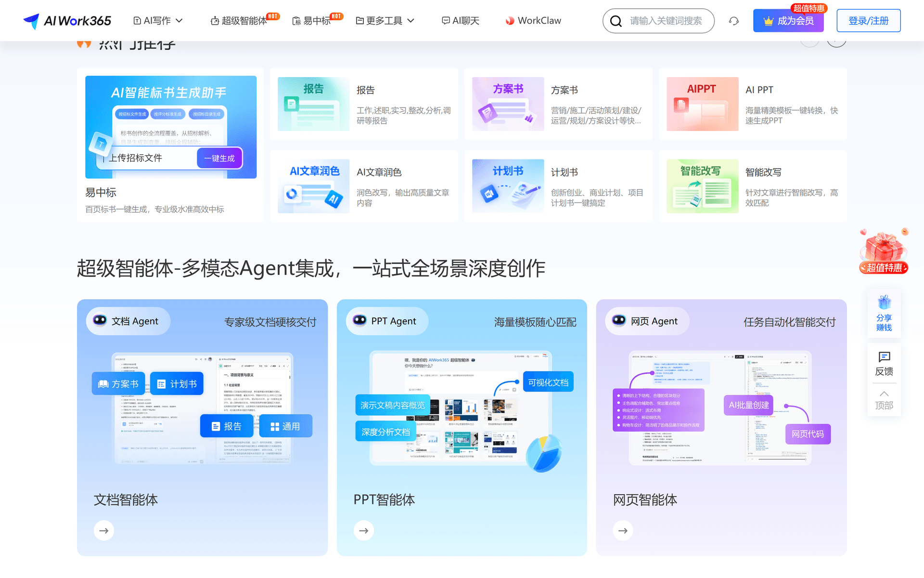Click the 可视化文档 label
This screenshot has width=924, height=578.
pyautogui.click(x=548, y=382)
